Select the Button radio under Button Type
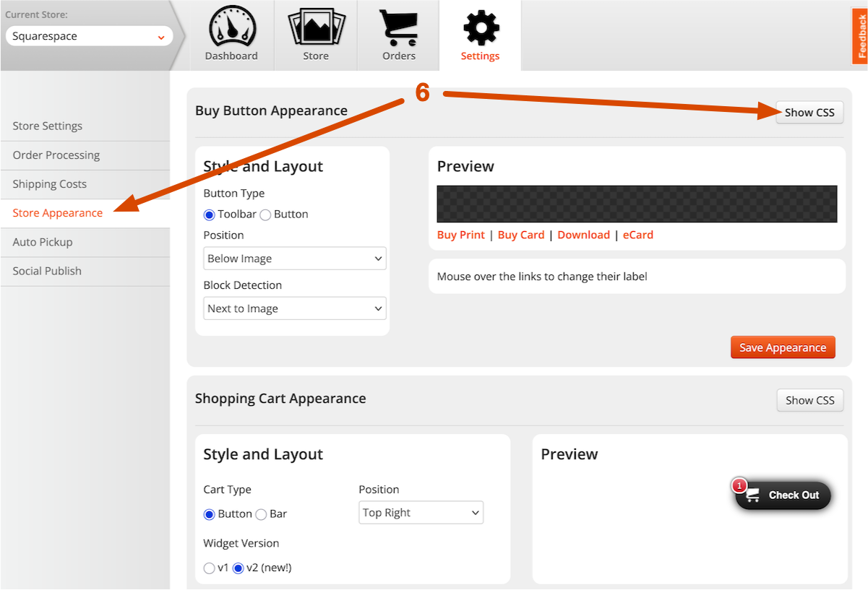The height and width of the screenshot is (590, 868). click(265, 214)
